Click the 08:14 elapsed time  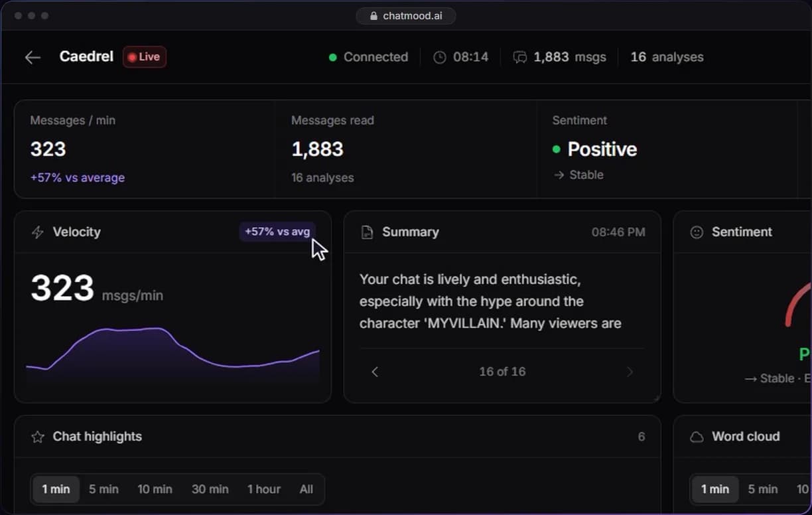[x=470, y=57]
